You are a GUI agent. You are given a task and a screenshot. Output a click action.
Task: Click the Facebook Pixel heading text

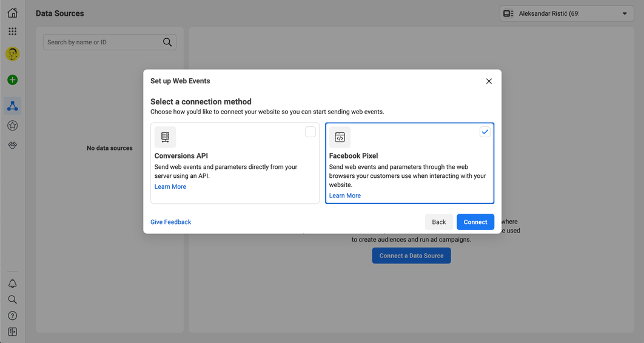(x=353, y=156)
